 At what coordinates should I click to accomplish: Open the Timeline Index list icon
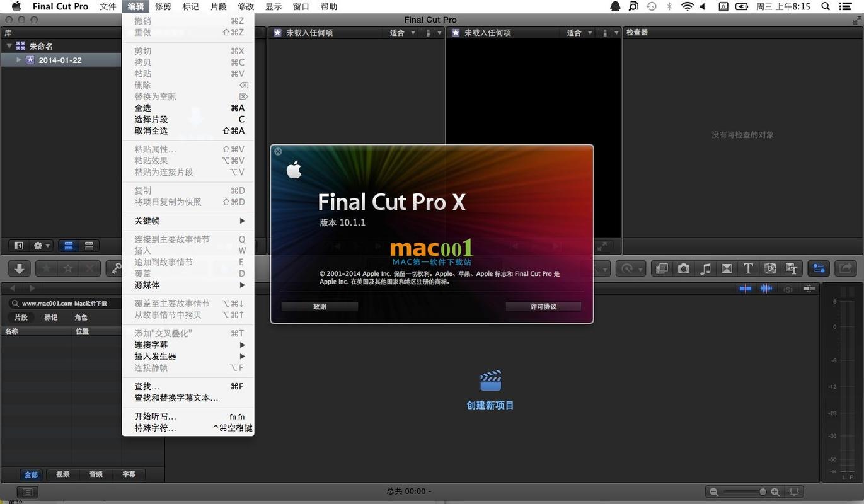(27, 492)
